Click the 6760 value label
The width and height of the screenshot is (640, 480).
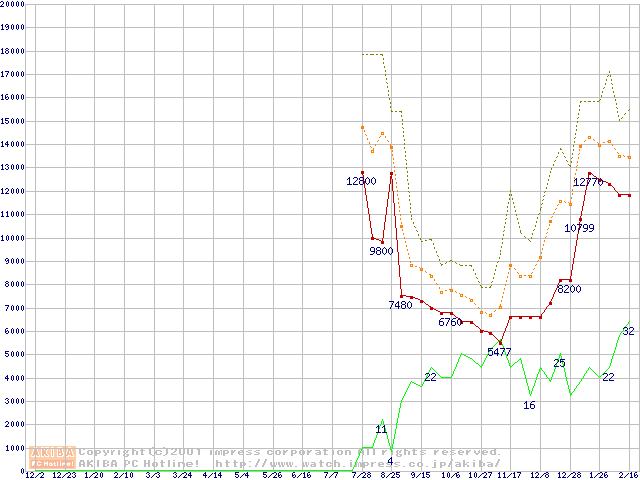450,322
